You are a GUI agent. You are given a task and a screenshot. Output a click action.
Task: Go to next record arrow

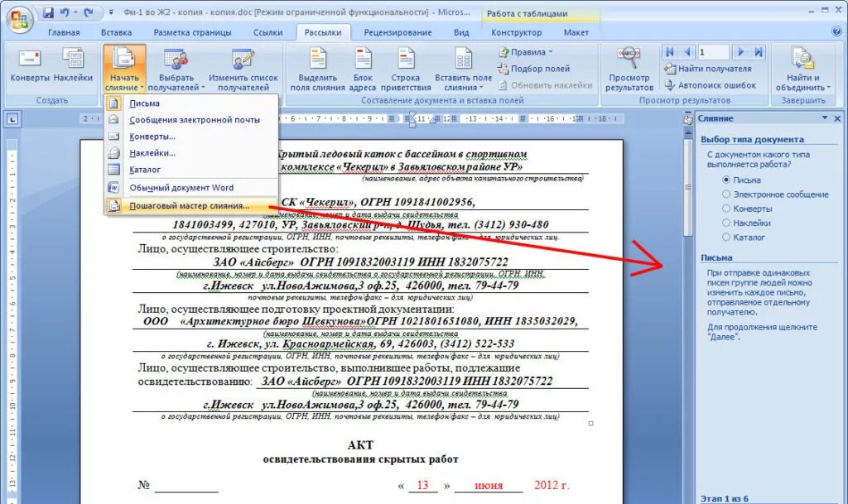741,52
